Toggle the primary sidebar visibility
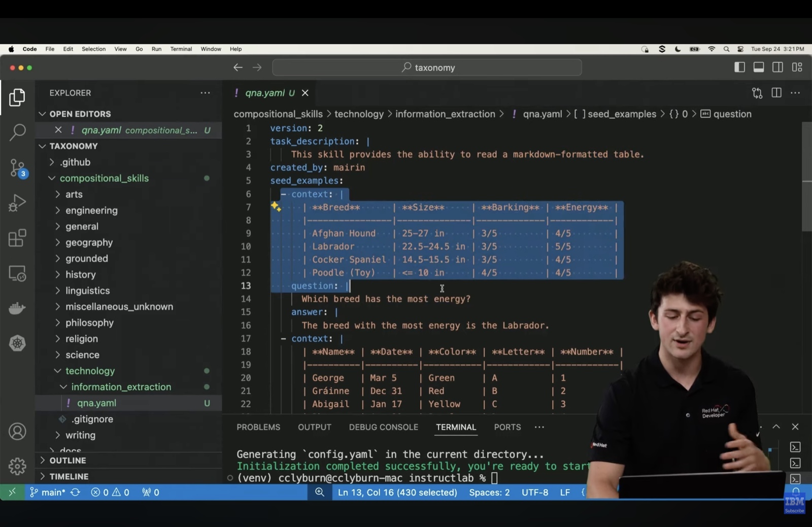The image size is (812, 527). (739, 66)
